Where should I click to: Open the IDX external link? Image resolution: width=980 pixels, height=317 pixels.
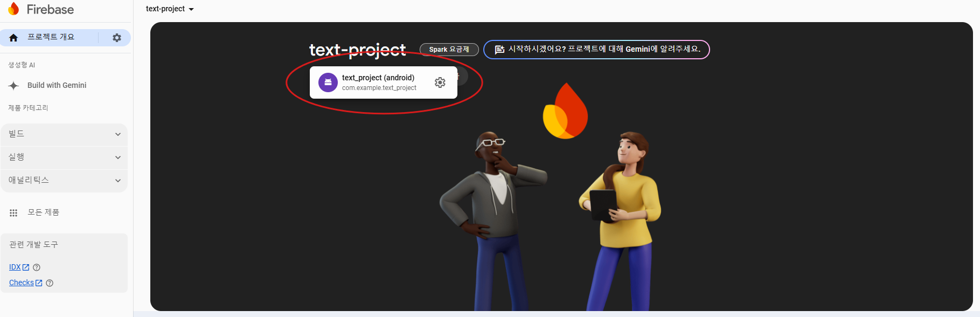(x=19, y=267)
